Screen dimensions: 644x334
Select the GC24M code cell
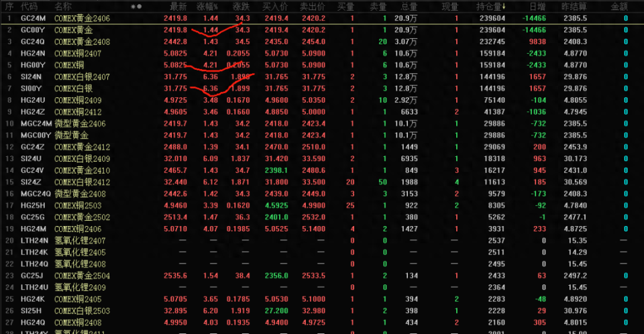[x=34, y=18]
